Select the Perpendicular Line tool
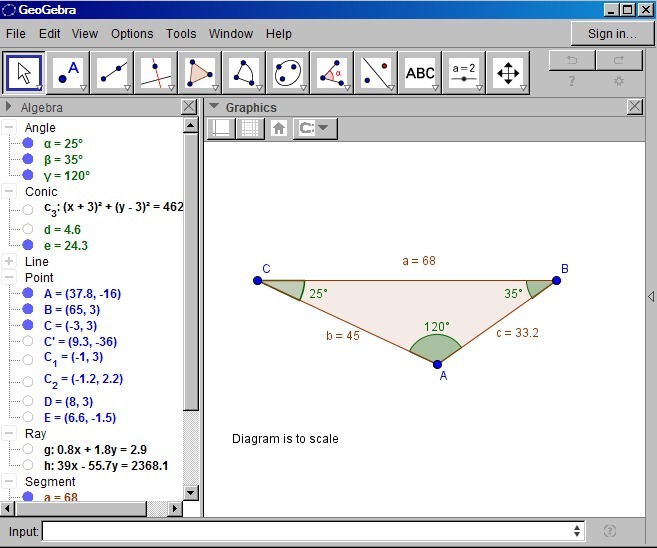Viewport: 657px width, 548px height. tap(156, 73)
